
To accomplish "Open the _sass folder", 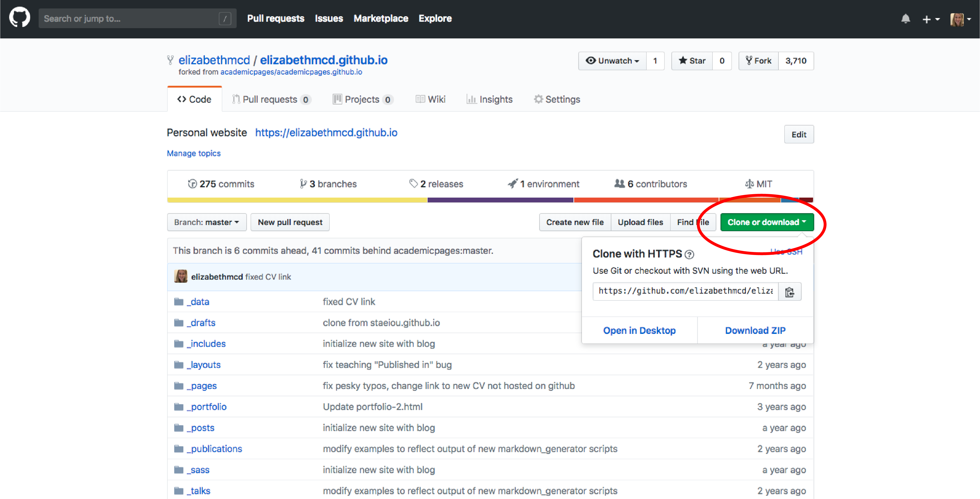I will pyautogui.click(x=198, y=470).
